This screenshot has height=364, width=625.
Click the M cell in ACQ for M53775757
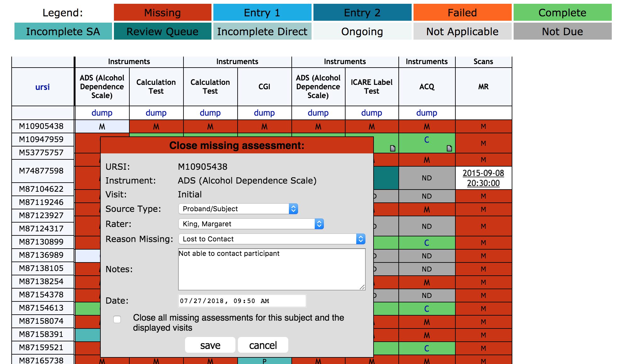[x=427, y=160]
